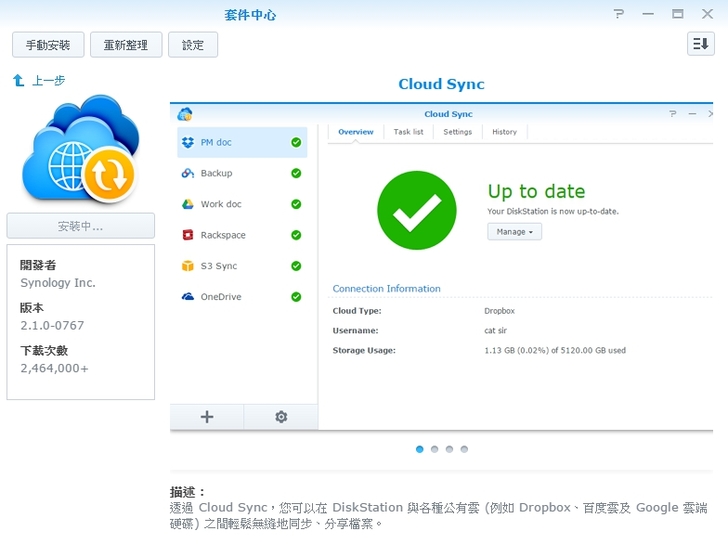The width and height of the screenshot is (728, 544).
Task: Show the third screenshot via pager dot
Action: (x=449, y=449)
